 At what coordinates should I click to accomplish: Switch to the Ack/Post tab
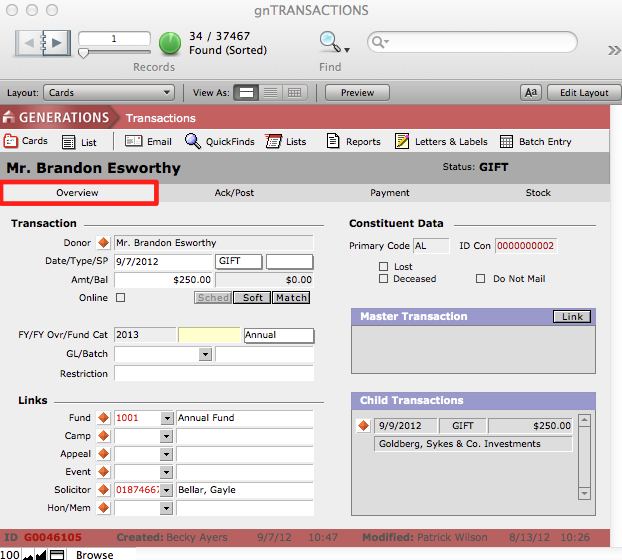click(x=234, y=193)
